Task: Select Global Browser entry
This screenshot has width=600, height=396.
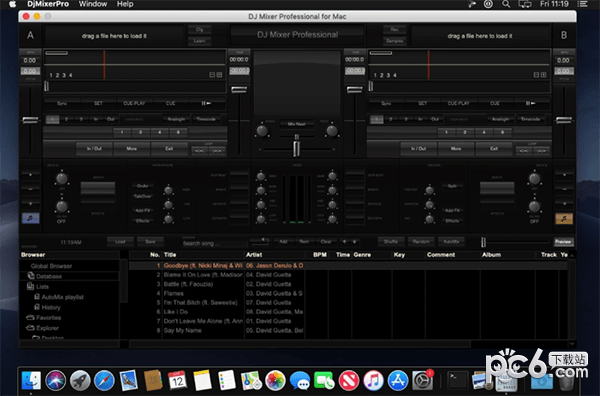Action: click(51, 266)
